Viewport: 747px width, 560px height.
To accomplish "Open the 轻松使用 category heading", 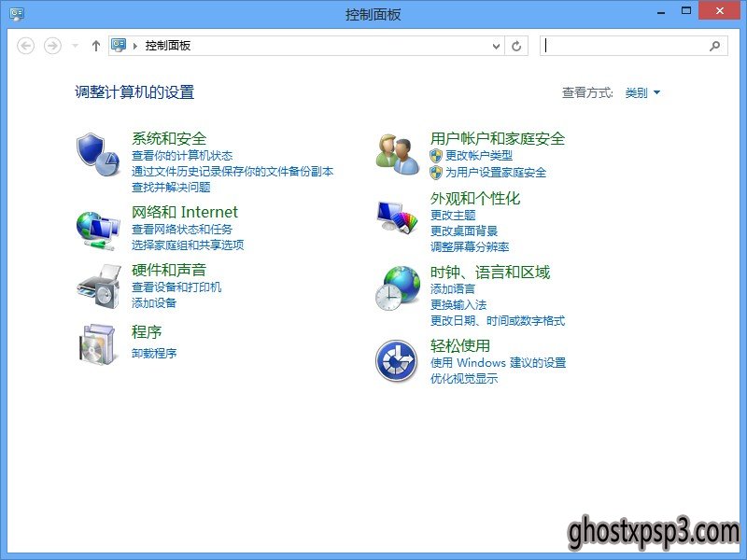I will pyautogui.click(x=460, y=345).
